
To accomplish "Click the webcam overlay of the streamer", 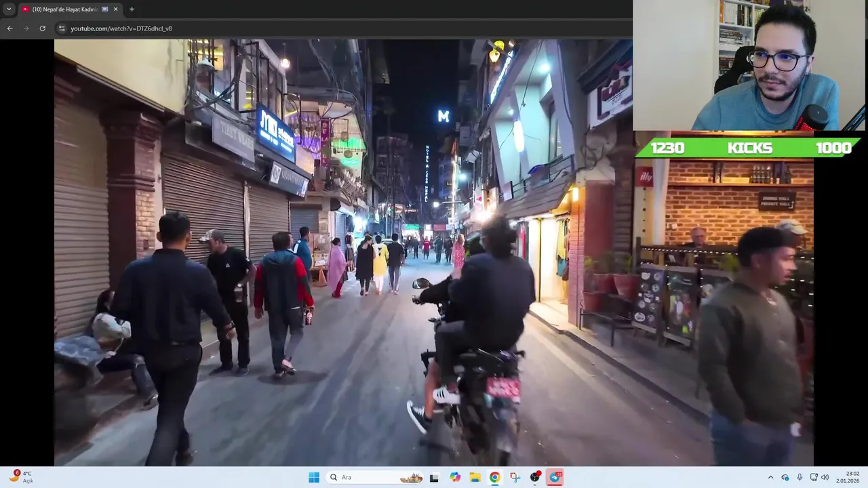I will tap(750, 65).
